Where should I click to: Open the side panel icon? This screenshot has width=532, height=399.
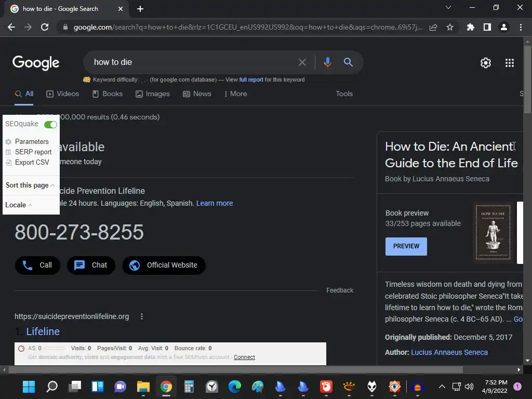tap(487, 27)
